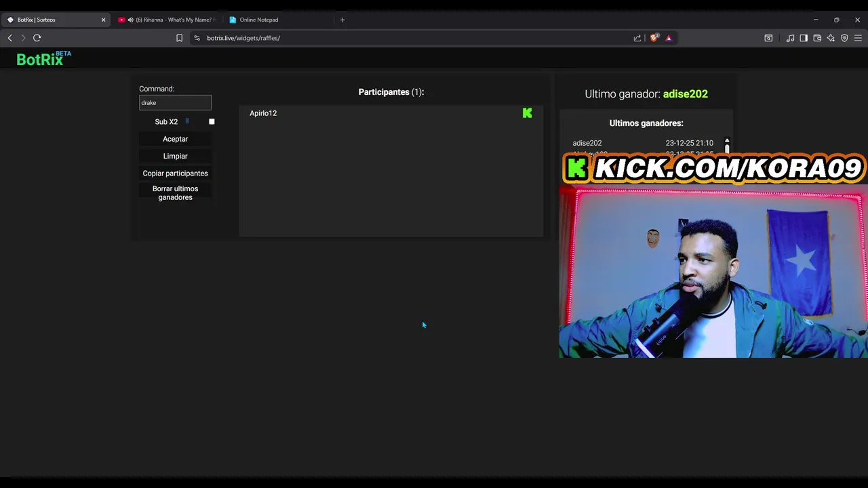Restore down the browser window
Viewport: 868px width, 488px height.
(837, 20)
